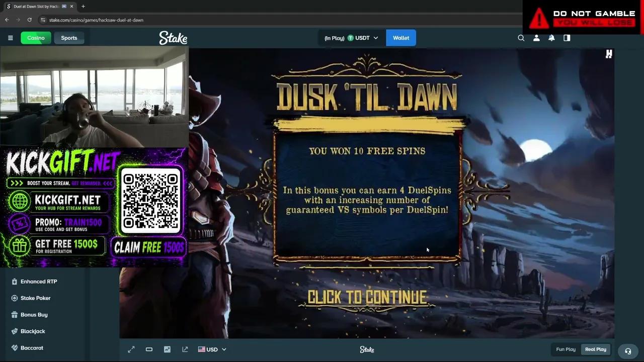Switch to the Casino section
Screen dimensions: 644x362
click(x=36, y=38)
